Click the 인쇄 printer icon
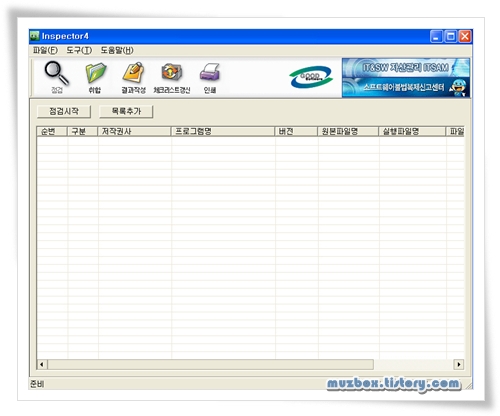Screen dimensions: 500x416 210,77
